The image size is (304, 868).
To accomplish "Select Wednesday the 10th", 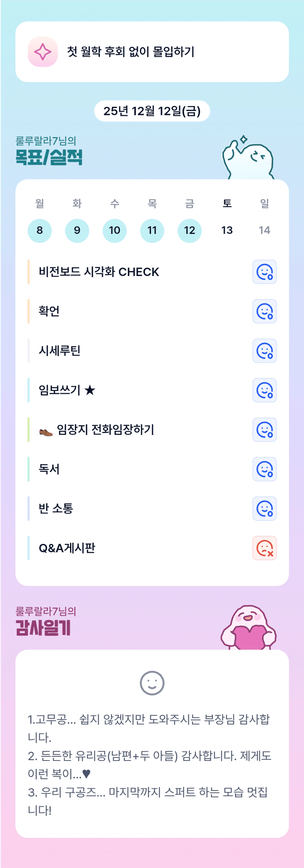I will (x=115, y=230).
